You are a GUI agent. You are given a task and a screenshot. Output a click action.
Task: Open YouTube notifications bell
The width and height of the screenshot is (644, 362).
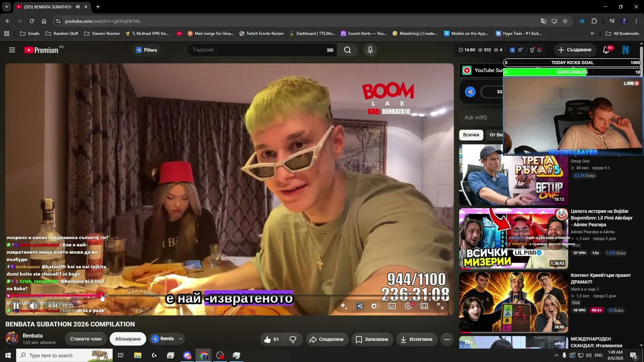(x=607, y=50)
